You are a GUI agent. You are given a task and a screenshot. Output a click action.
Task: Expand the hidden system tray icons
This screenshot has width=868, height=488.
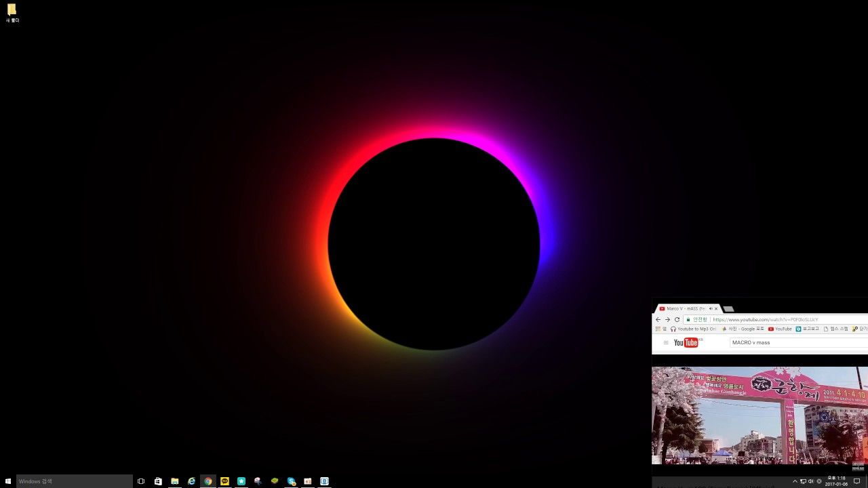click(795, 481)
